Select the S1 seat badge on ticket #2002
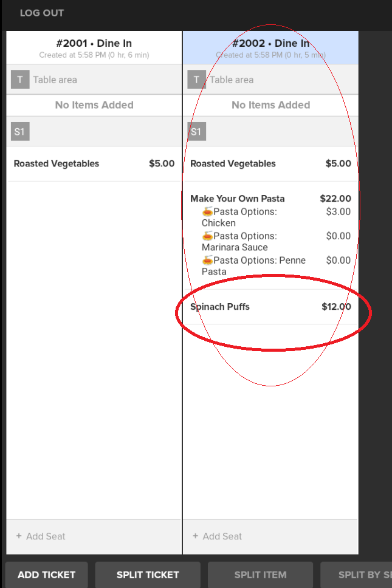 [x=196, y=131]
